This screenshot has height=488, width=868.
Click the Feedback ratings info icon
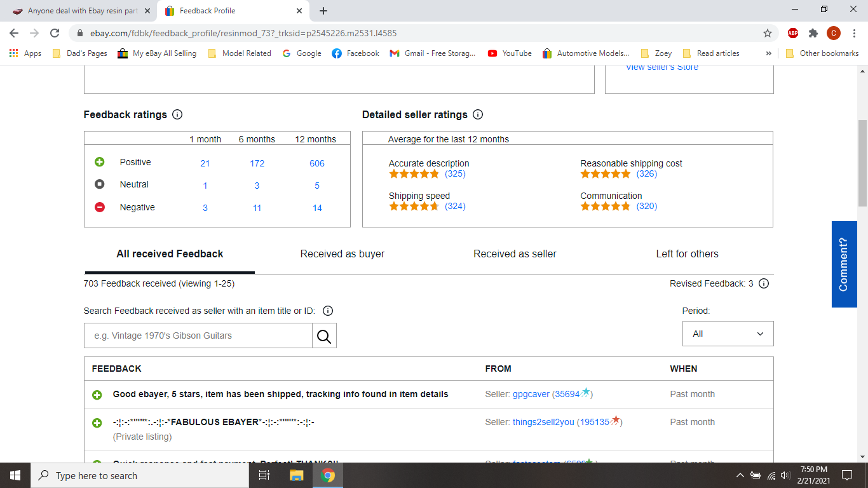pos(177,115)
